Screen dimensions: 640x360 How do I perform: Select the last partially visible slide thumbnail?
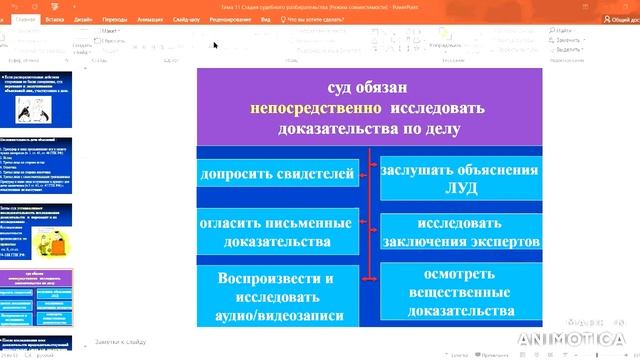(x=36, y=343)
